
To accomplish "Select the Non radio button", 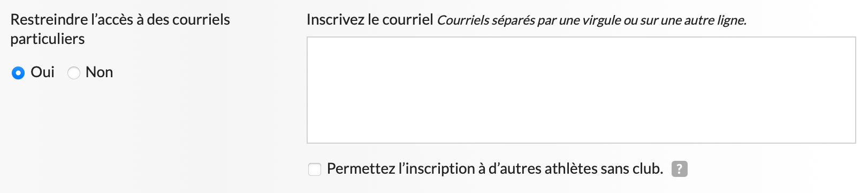I will click(73, 73).
